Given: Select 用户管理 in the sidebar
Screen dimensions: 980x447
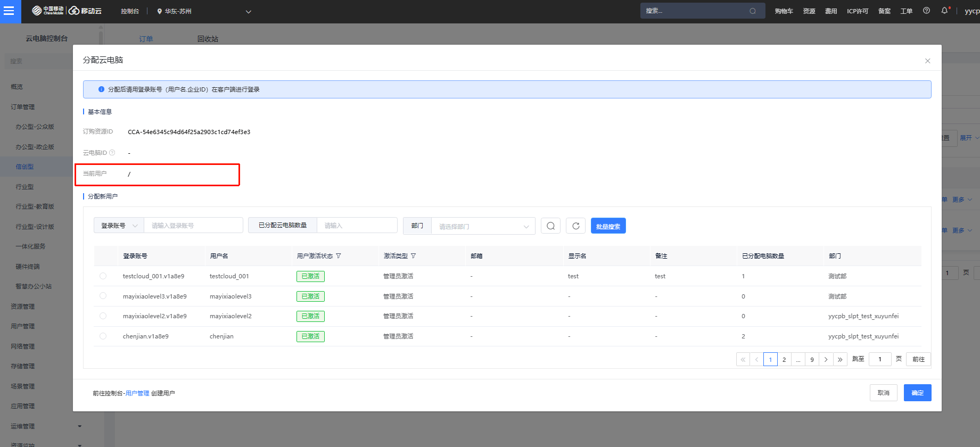Looking at the screenshot, I should (x=23, y=326).
